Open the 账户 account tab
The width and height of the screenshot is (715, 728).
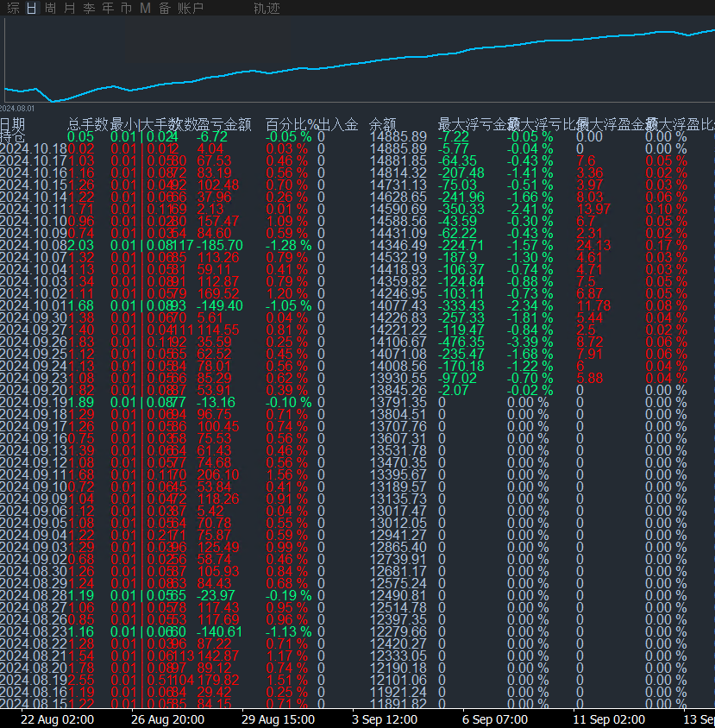coord(191,8)
